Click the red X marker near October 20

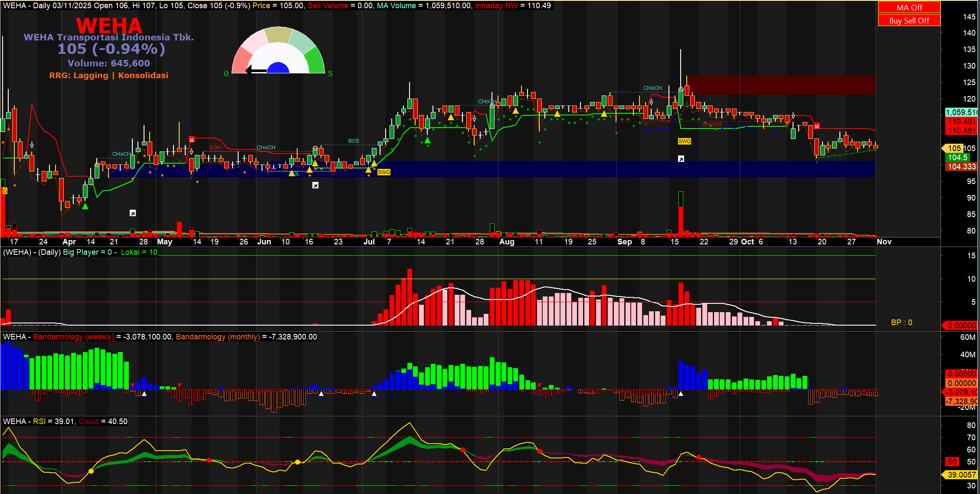tap(817, 126)
